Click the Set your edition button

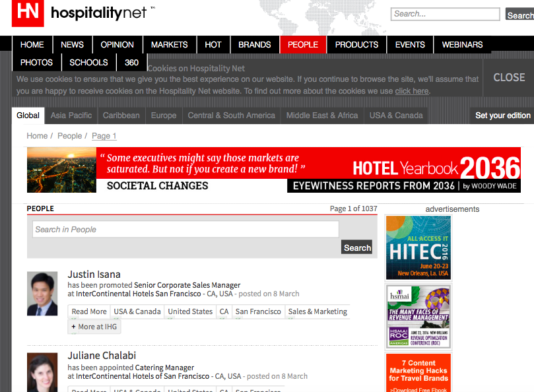pos(503,115)
